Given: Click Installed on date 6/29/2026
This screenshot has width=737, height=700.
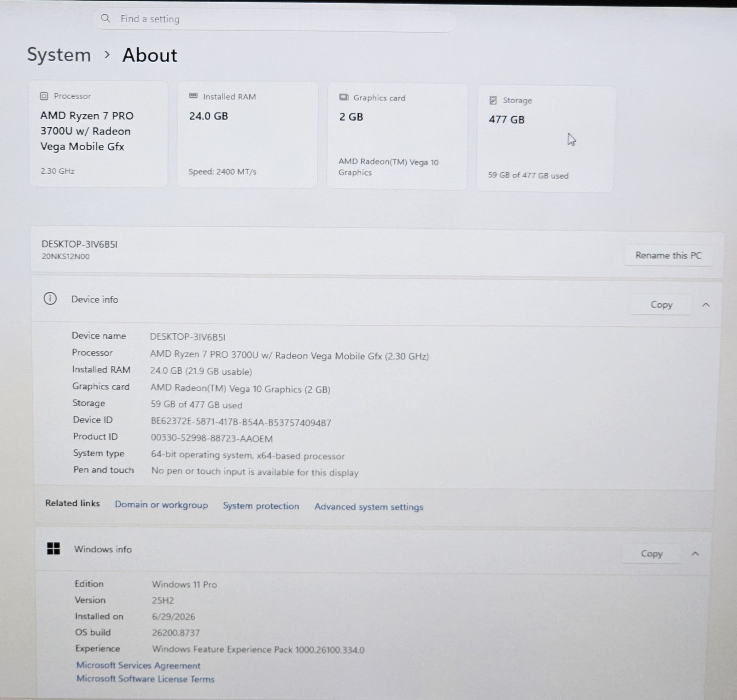Looking at the screenshot, I should click(x=174, y=616).
